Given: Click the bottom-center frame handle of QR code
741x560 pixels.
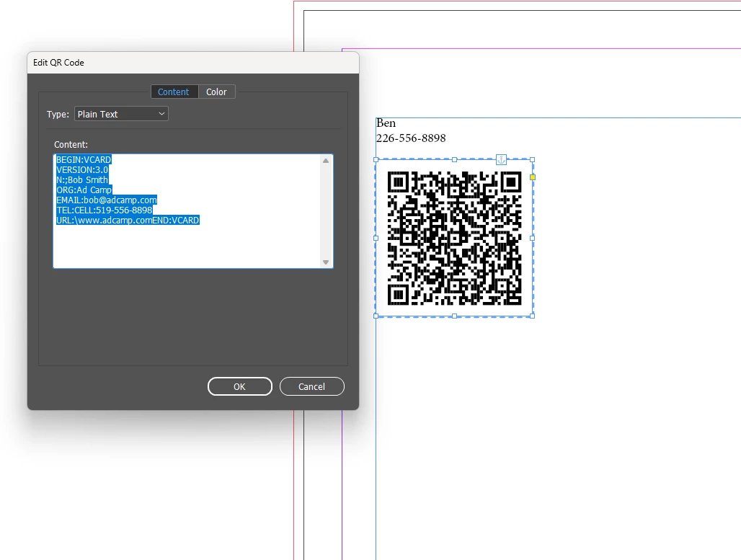Looking at the screenshot, I should click(x=454, y=316).
